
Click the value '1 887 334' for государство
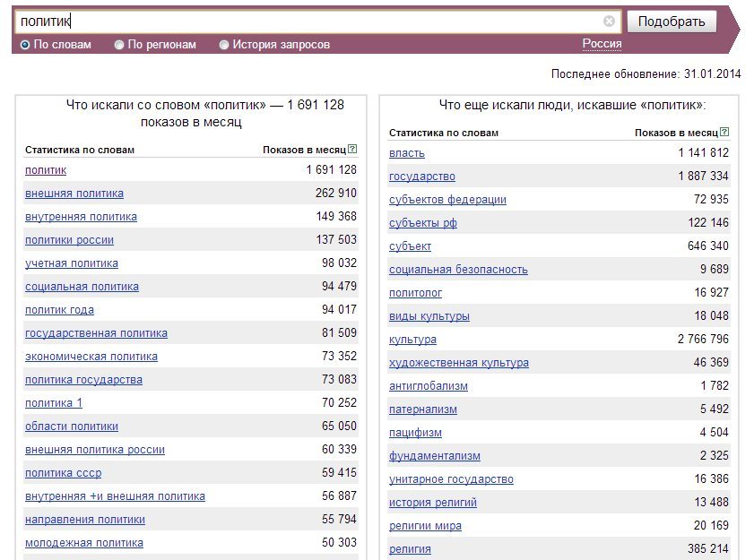pyautogui.click(x=703, y=176)
